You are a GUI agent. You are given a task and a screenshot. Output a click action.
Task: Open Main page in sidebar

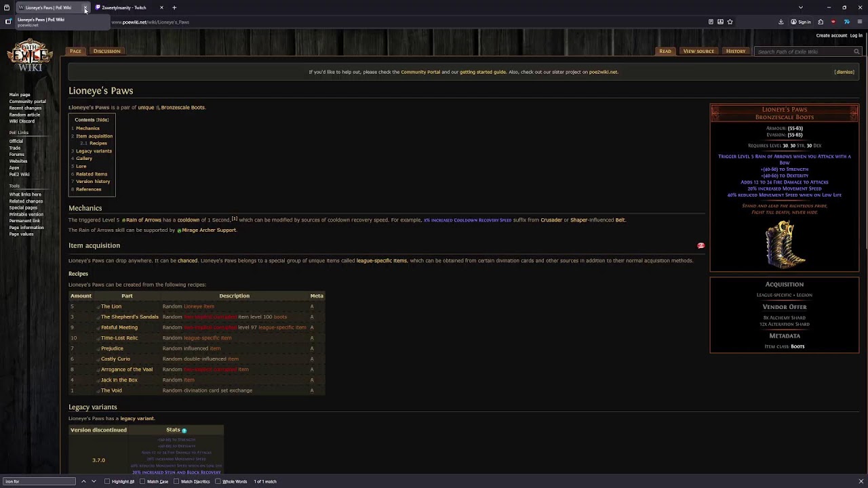tap(20, 95)
